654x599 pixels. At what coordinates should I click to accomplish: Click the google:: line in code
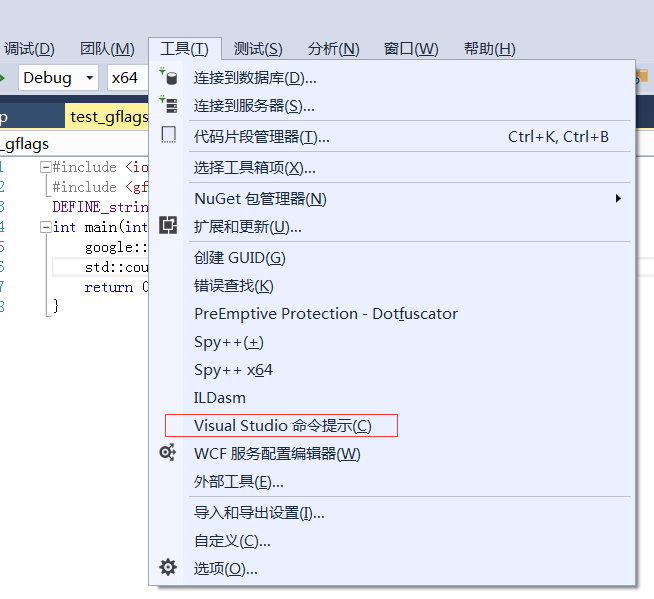point(116,247)
